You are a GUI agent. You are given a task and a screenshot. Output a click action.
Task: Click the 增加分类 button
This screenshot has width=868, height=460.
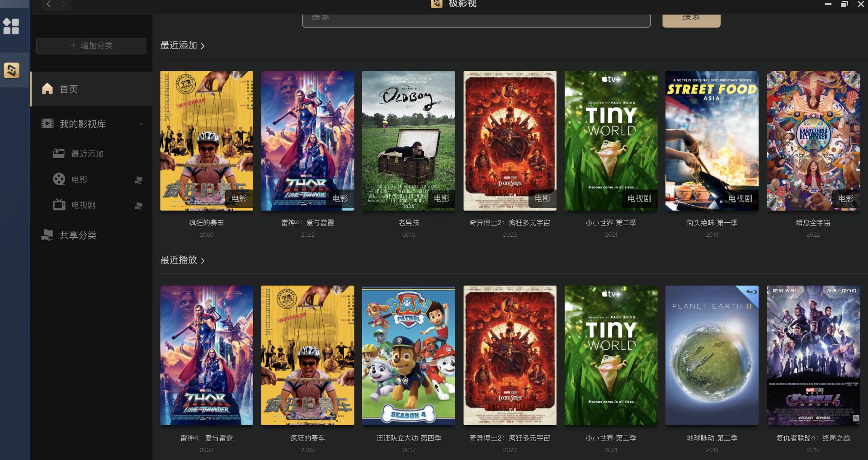(91, 46)
